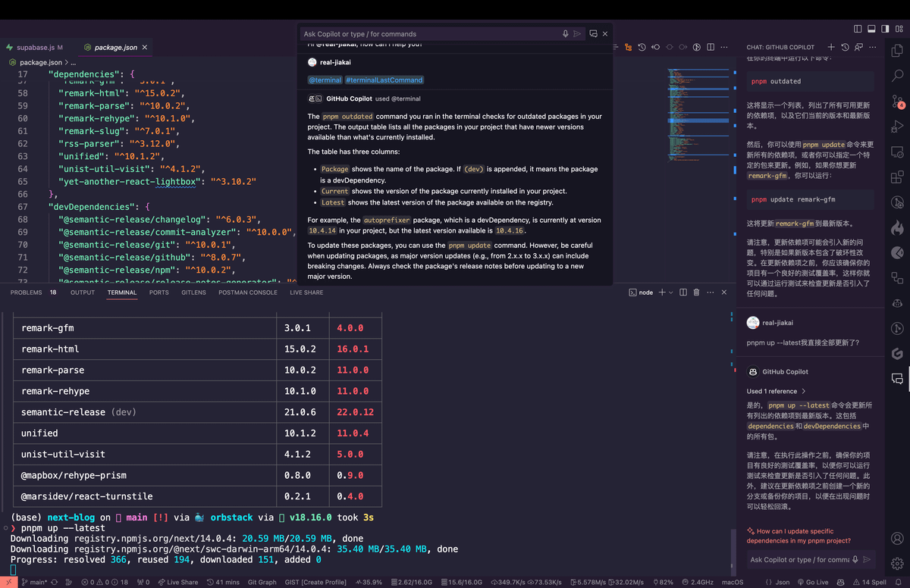
Task: Click the kill terminal trash icon
Action: pyautogui.click(x=697, y=292)
